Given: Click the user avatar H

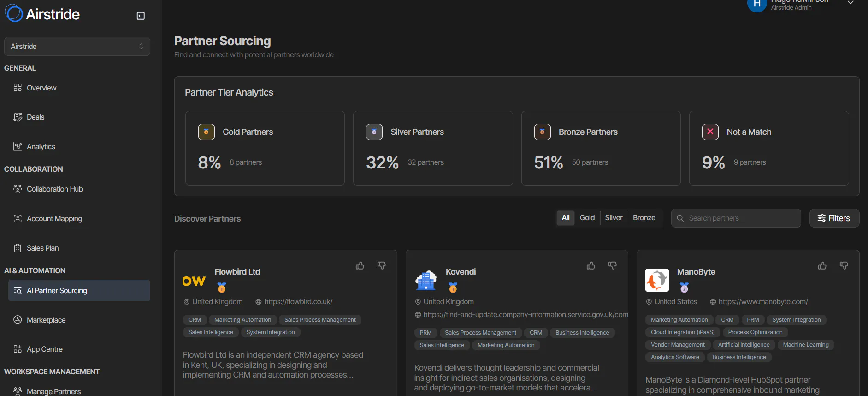Looking at the screenshot, I should coord(757,4).
